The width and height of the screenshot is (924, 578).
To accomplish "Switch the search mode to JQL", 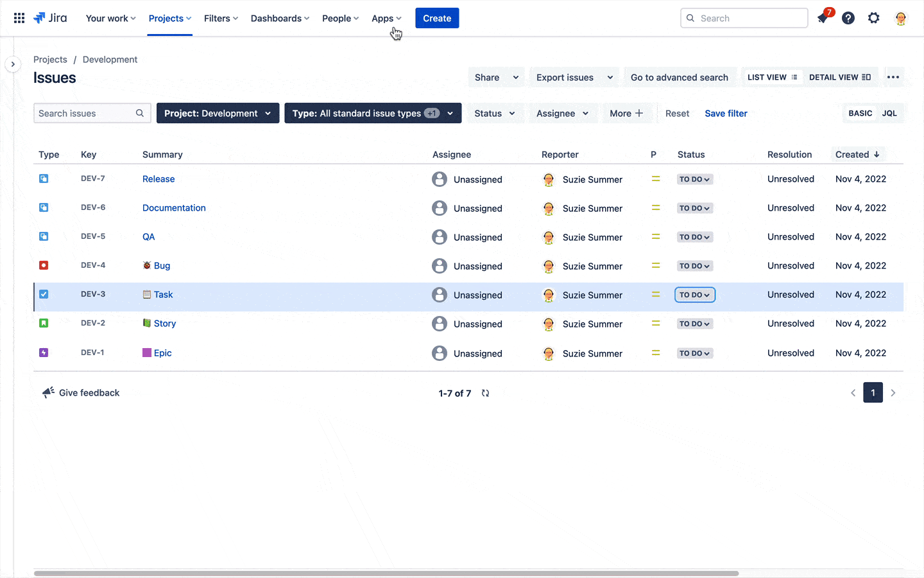I will click(890, 113).
